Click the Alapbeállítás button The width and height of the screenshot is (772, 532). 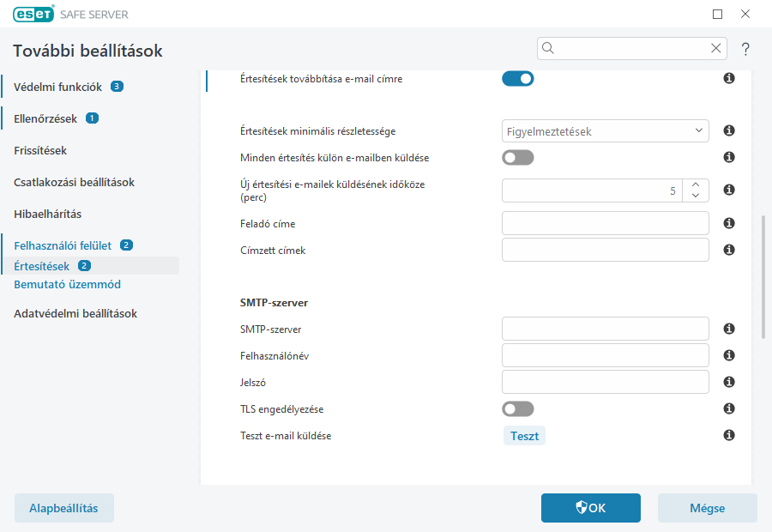point(63,508)
